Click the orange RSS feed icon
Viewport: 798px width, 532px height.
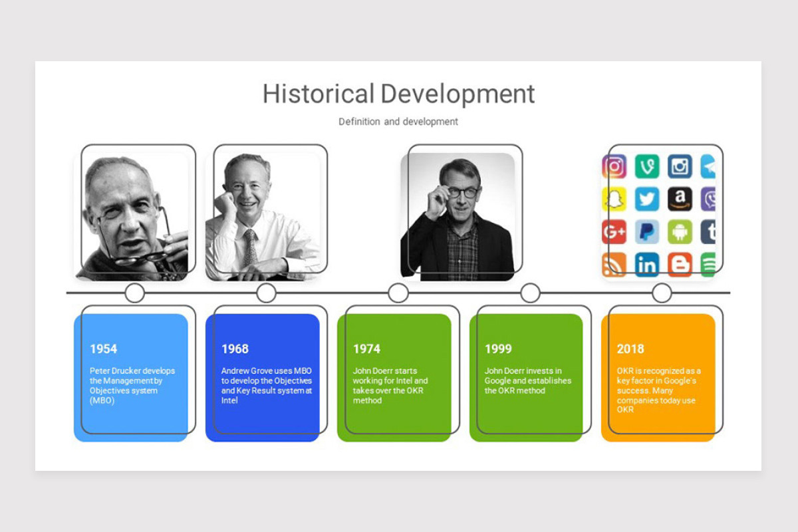[x=614, y=264]
